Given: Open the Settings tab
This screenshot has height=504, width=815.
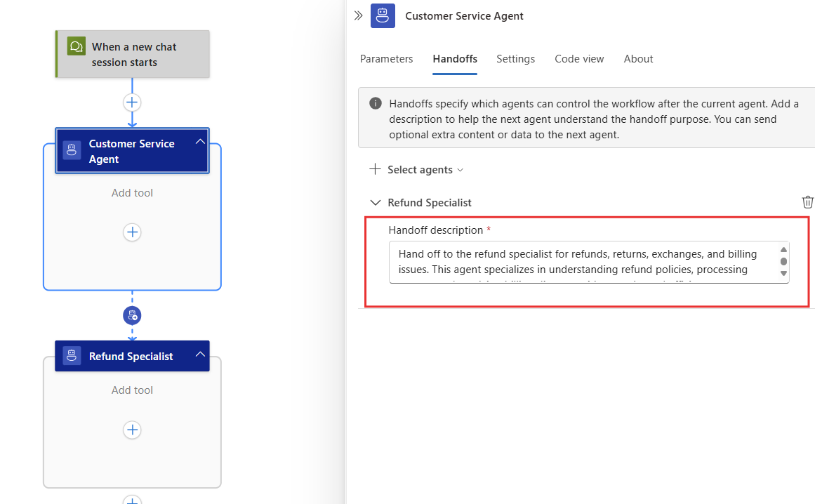Looking at the screenshot, I should click(x=515, y=59).
